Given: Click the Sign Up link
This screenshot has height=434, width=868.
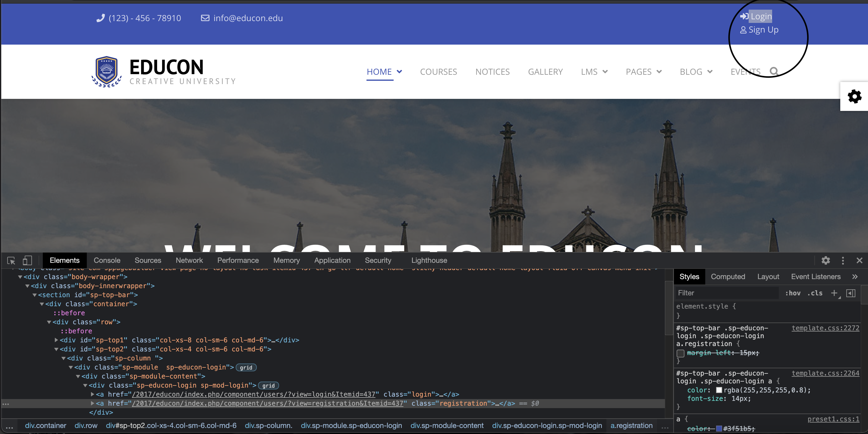Looking at the screenshot, I should click(763, 30).
